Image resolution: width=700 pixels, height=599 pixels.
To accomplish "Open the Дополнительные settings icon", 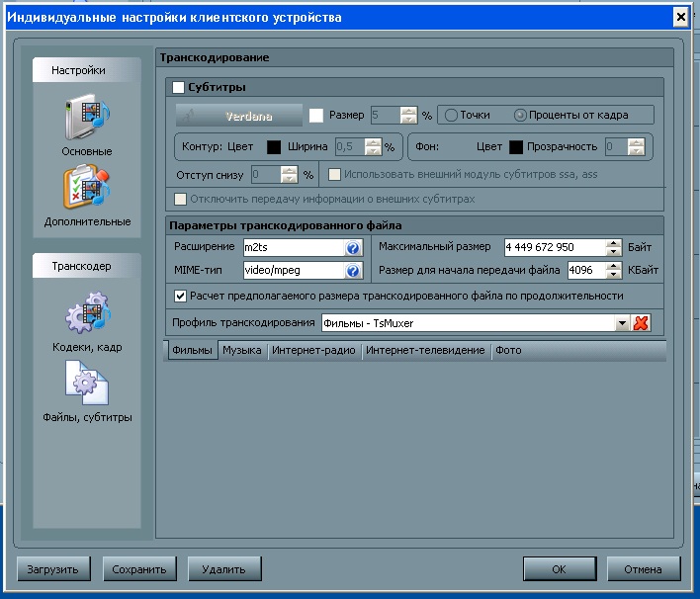I will tap(87, 191).
